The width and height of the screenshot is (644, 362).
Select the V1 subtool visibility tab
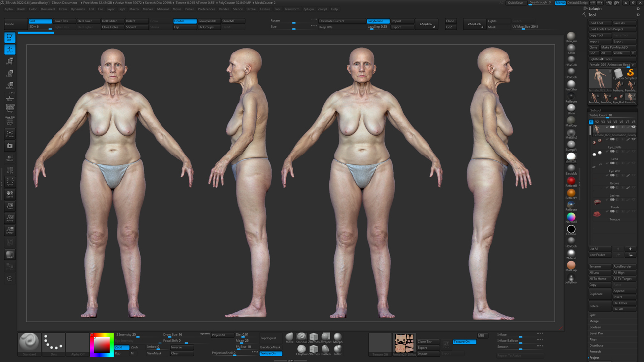click(591, 122)
